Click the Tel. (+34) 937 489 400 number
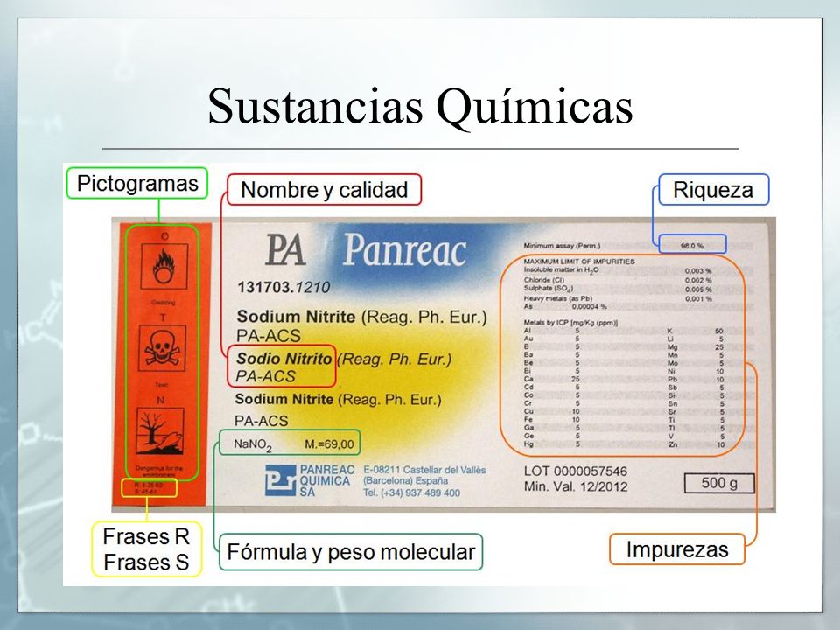This screenshot has width=840, height=630. point(411,493)
